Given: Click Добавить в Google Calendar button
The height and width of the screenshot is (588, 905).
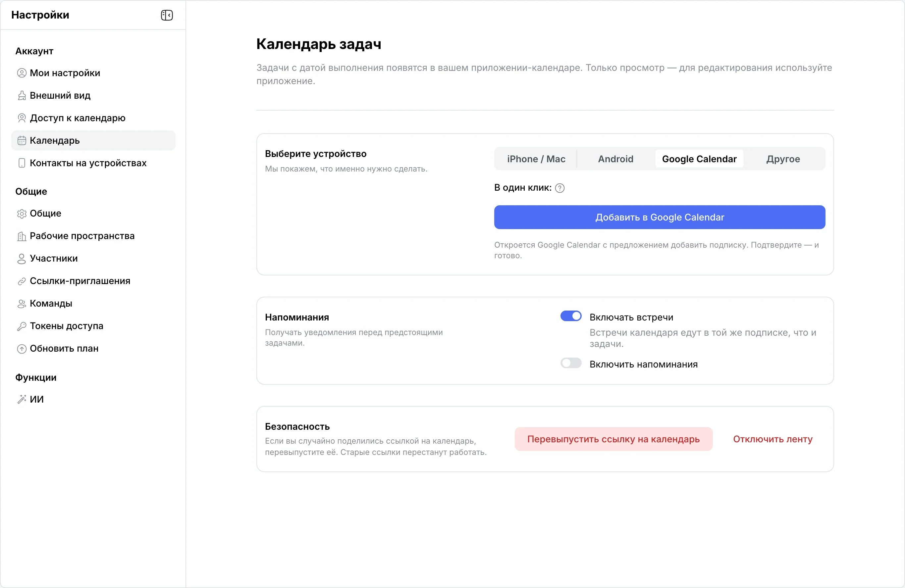Looking at the screenshot, I should (659, 217).
